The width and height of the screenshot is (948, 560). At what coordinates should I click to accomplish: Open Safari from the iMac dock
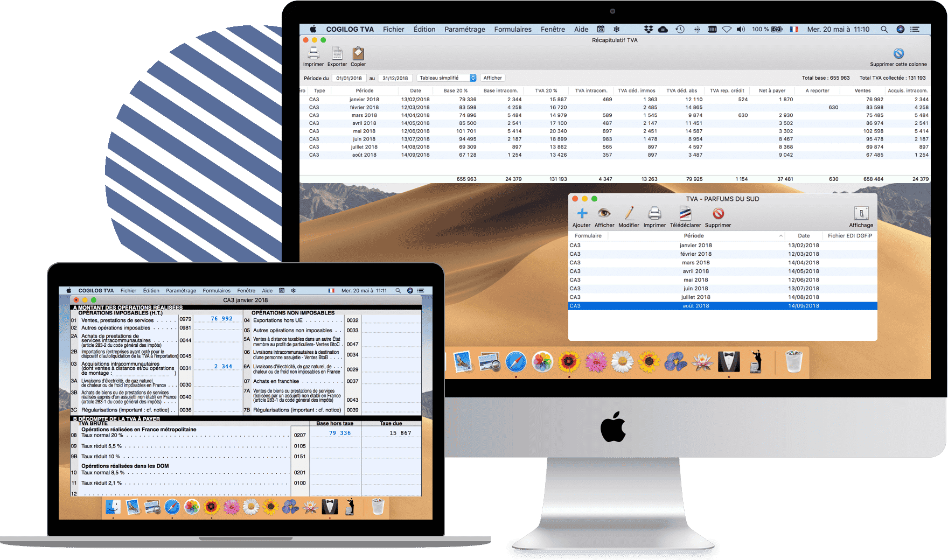(x=515, y=361)
